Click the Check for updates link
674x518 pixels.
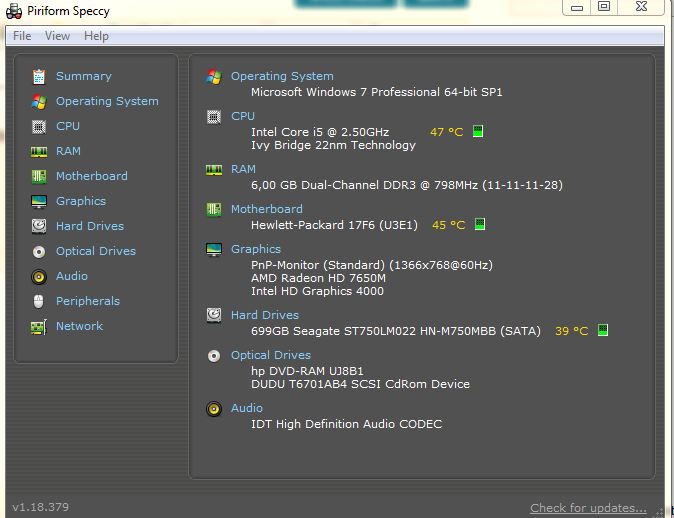[x=588, y=508]
